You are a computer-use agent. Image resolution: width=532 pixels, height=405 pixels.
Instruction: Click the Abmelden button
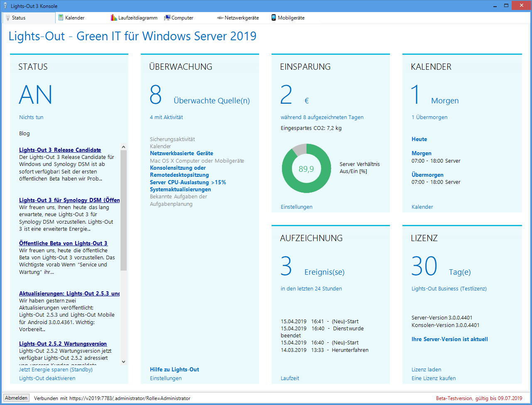click(x=16, y=398)
